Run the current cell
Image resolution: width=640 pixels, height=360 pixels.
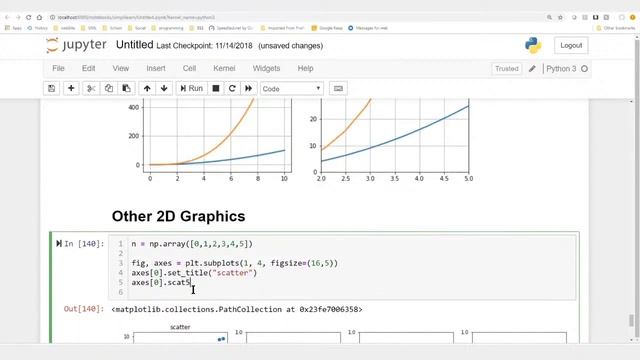tap(191, 89)
